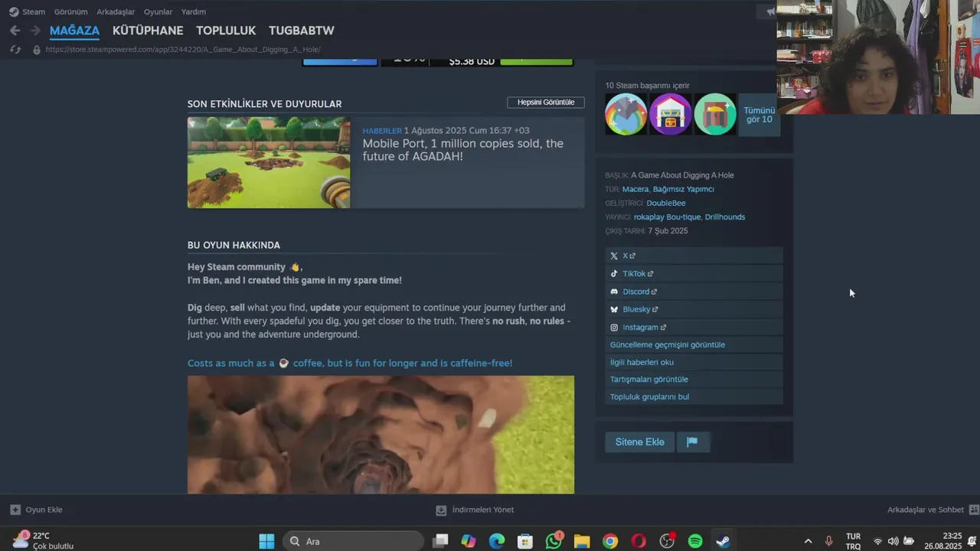Open the Bluesky social link
The width and height of the screenshot is (980, 551).
click(x=694, y=309)
